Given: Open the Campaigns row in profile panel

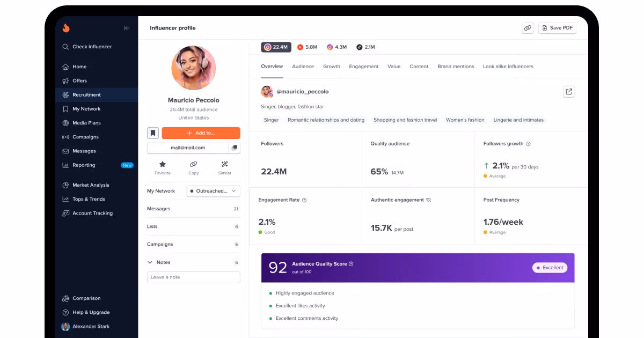Looking at the screenshot, I should pos(194,244).
